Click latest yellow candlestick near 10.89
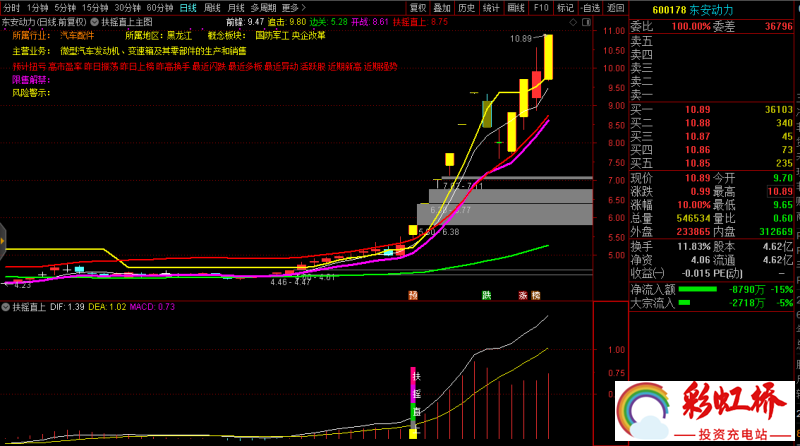800x446 pixels. [x=548, y=57]
